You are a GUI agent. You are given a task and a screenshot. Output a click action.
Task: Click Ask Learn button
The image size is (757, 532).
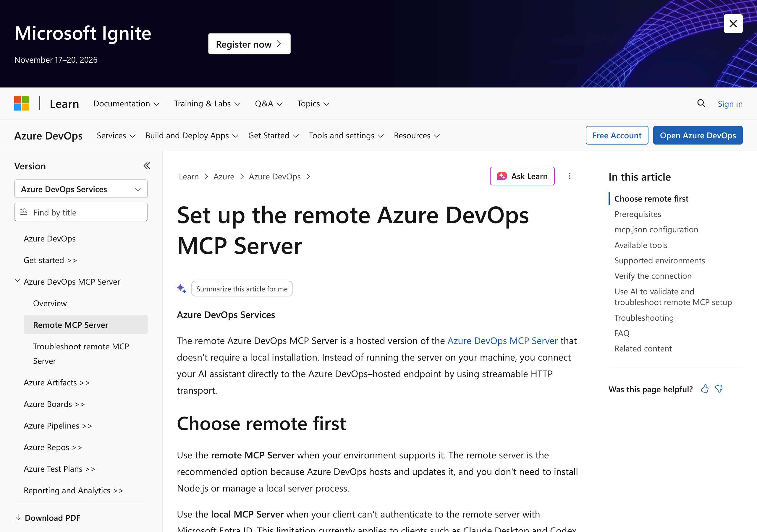[522, 176]
